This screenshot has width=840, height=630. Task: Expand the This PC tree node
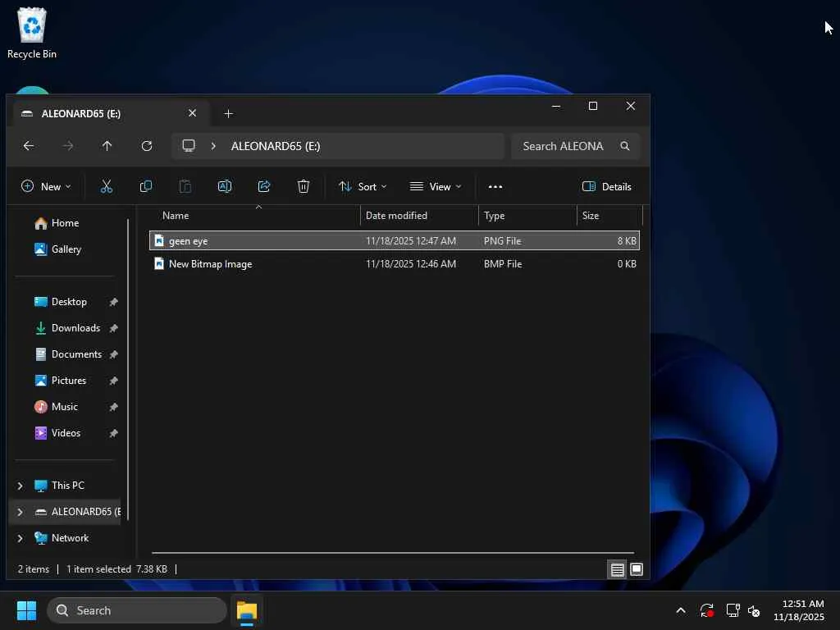point(21,486)
